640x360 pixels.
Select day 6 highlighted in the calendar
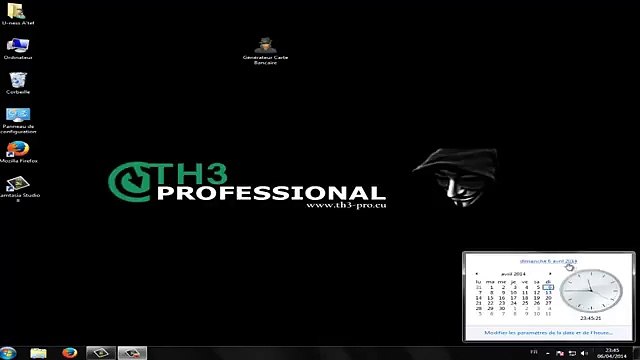pyautogui.click(x=548, y=287)
